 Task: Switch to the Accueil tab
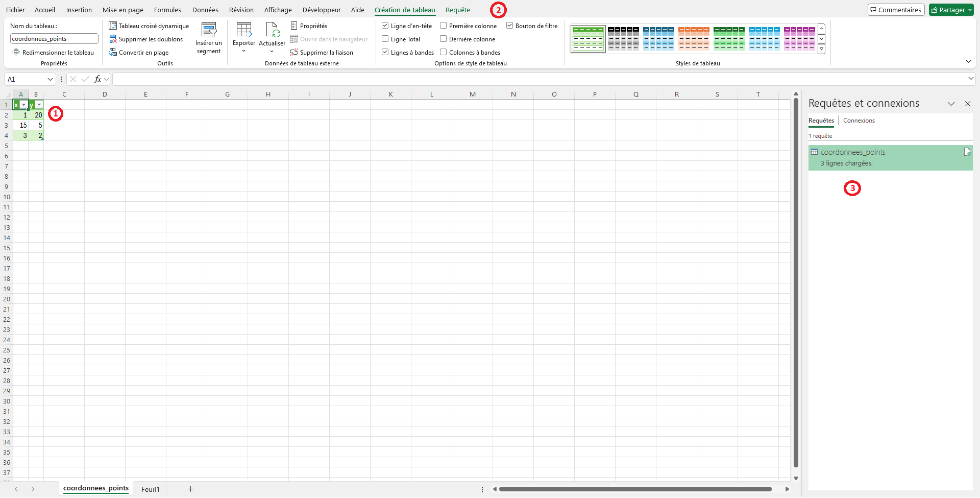click(x=45, y=10)
